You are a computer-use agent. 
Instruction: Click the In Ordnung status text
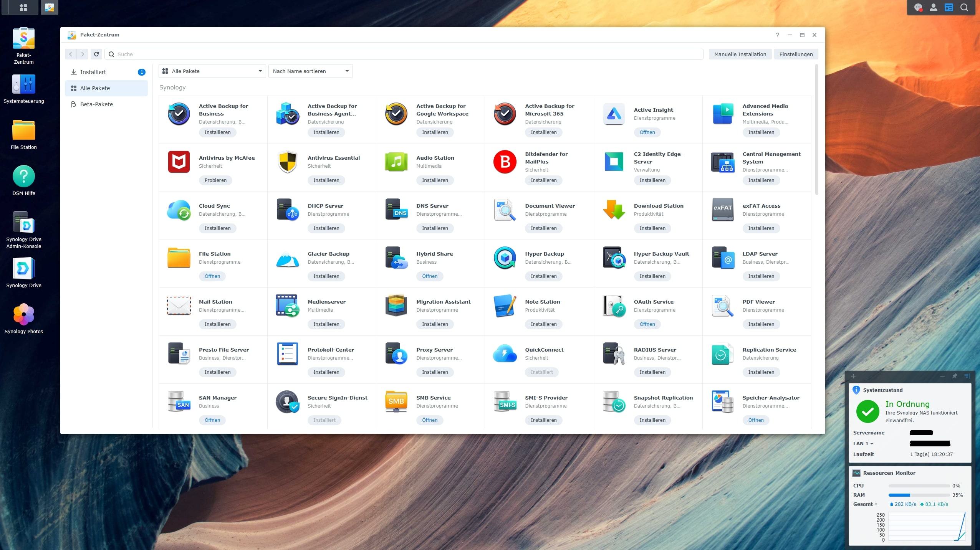pos(907,404)
